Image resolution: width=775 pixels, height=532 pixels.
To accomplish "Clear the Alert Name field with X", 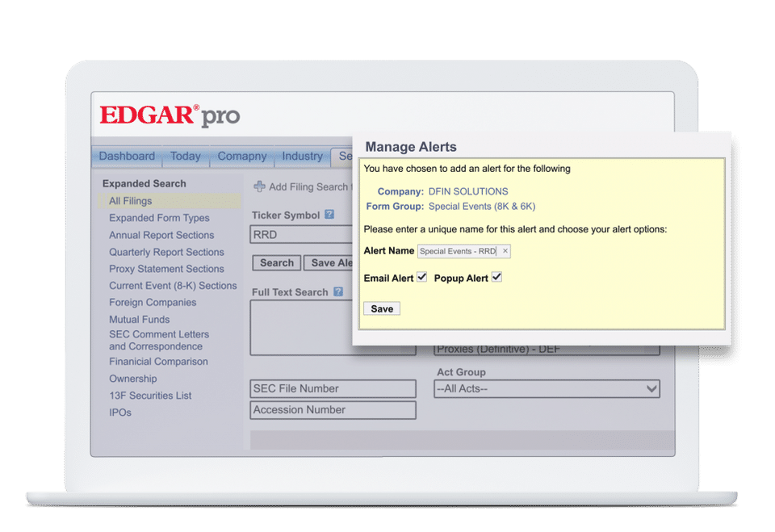I will [505, 251].
